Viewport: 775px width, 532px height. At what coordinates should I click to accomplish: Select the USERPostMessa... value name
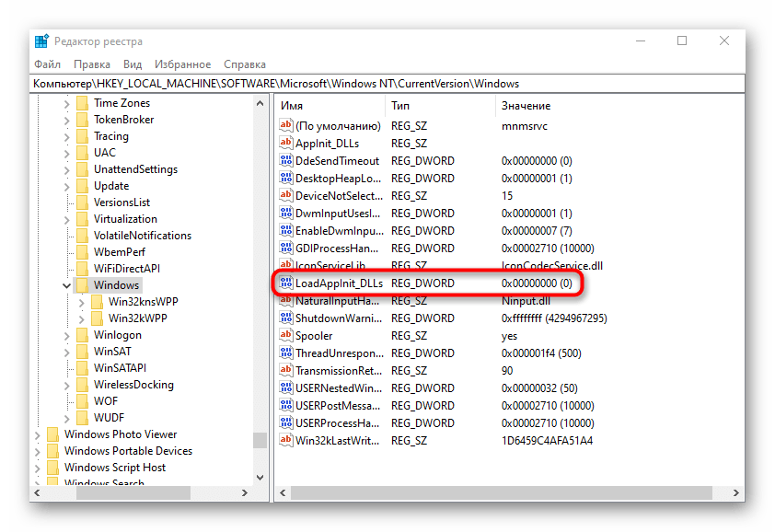tap(338, 405)
